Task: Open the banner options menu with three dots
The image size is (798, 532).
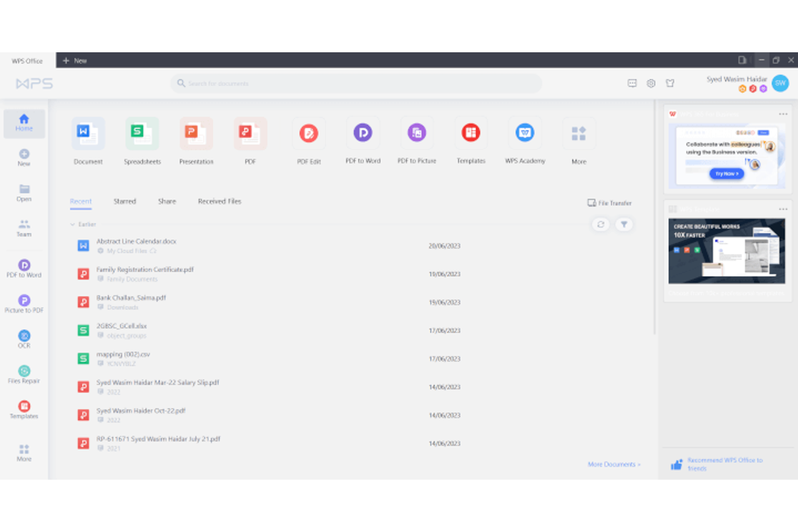Action: [783, 114]
